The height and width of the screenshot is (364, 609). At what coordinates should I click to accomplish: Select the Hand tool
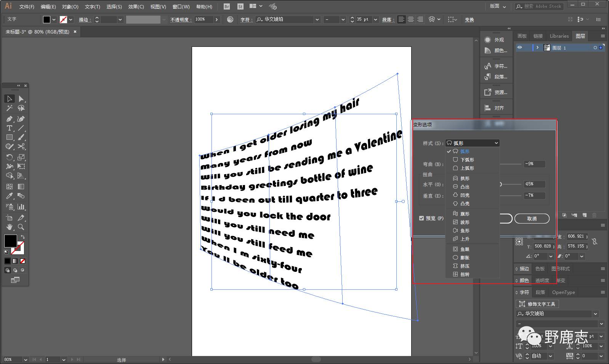click(x=10, y=227)
